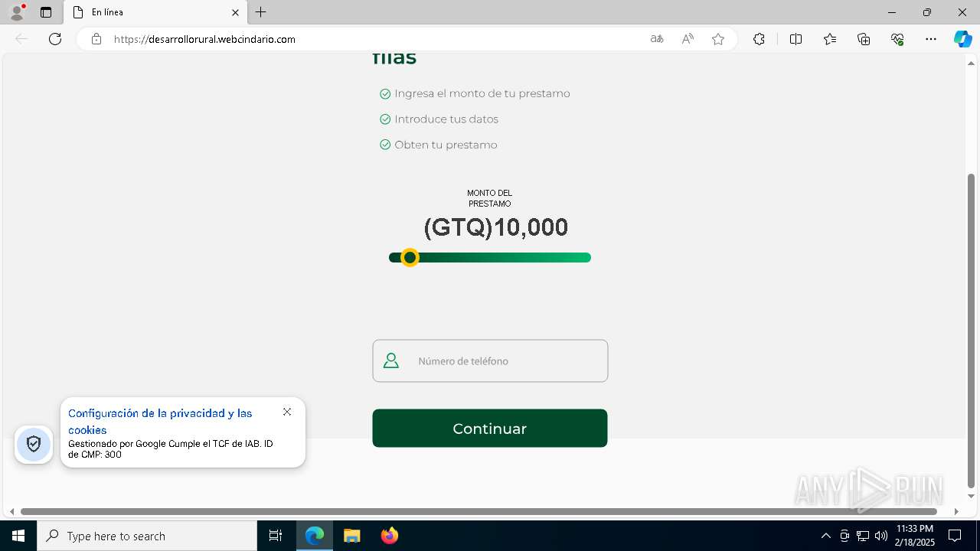Click 'Introduce tus datos' text
This screenshot has height=551, width=980.
click(x=446, y=119)
